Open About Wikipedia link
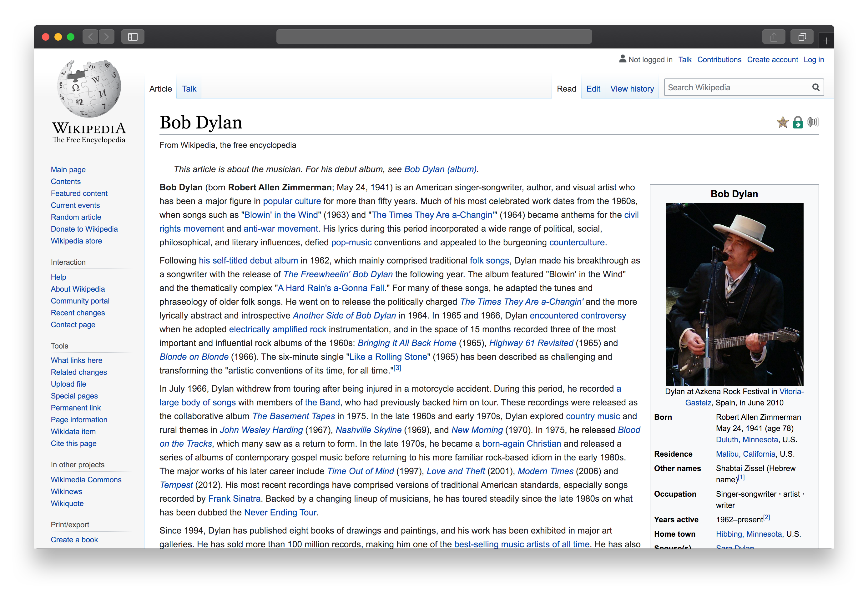868x597 pixels. tap(78, 289)
